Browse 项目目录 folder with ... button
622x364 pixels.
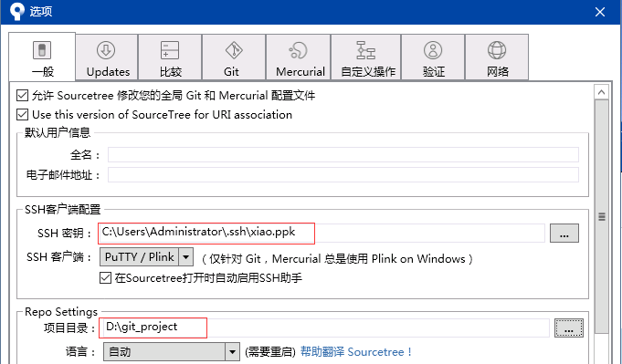pos(568,328)
